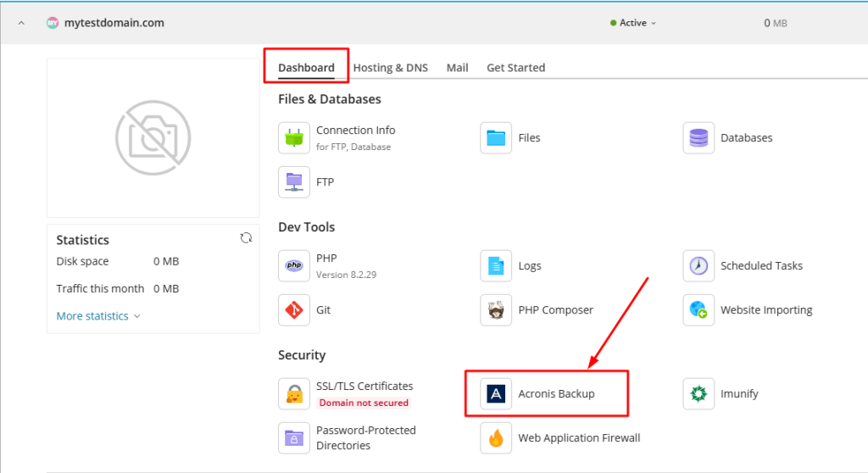868x473 pixels.
Task: Open the Git icon
Action: 294,310
